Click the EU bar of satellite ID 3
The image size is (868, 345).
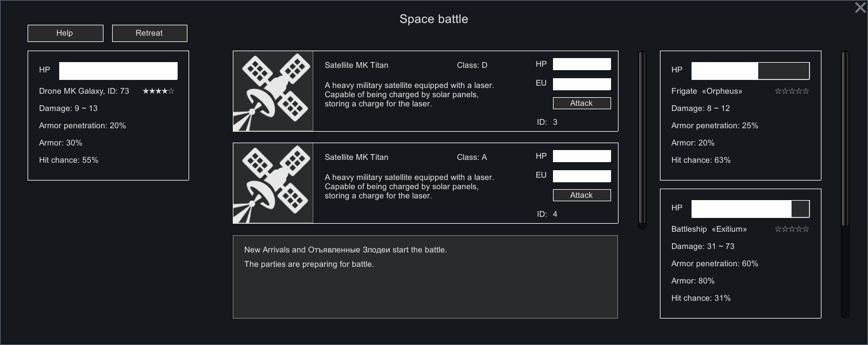pos(581,85)
